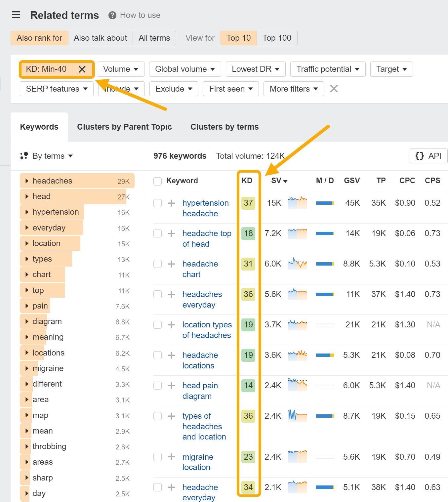Sort by the SV column arrow

point(285,181)
